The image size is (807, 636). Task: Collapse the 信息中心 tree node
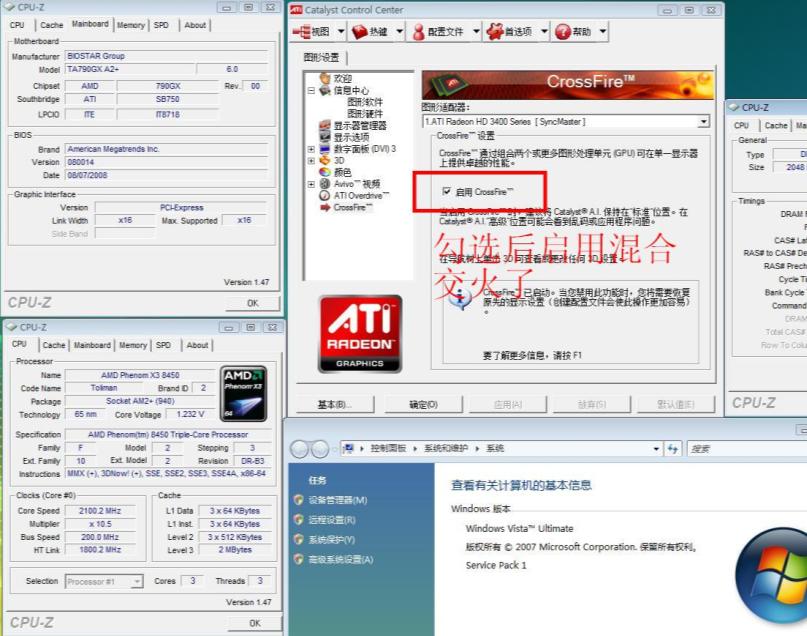click(311, 91)
